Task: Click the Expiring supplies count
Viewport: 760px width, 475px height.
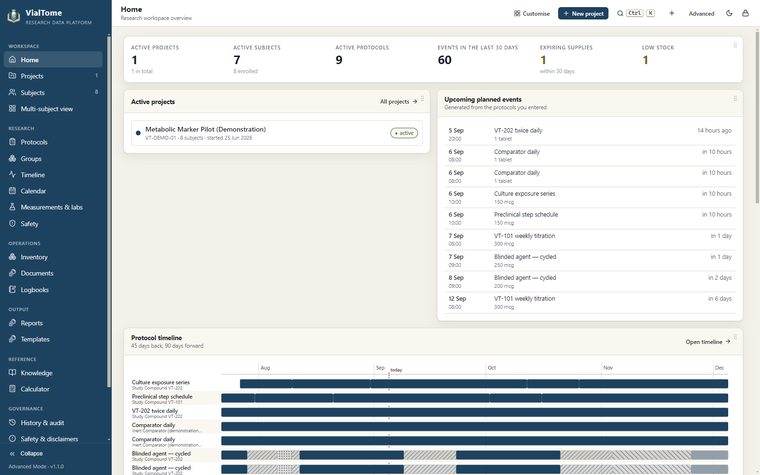Action: pos(543,60)
